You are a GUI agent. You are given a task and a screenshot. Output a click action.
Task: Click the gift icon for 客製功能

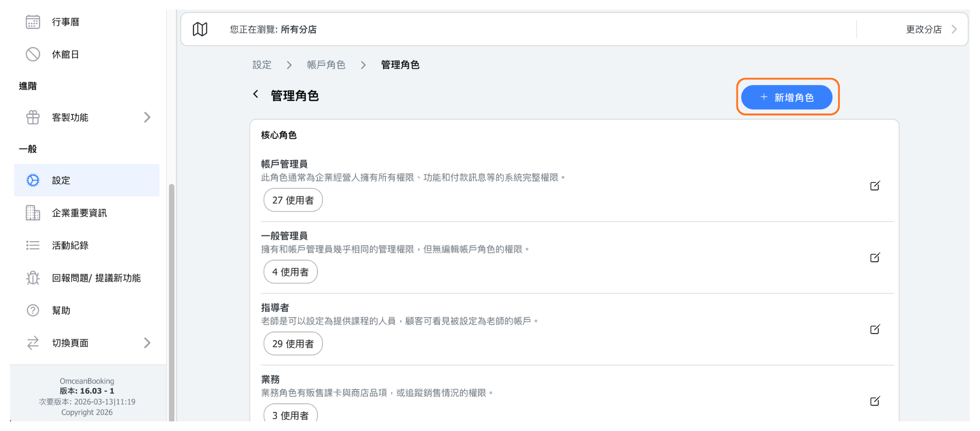(33, 117)
